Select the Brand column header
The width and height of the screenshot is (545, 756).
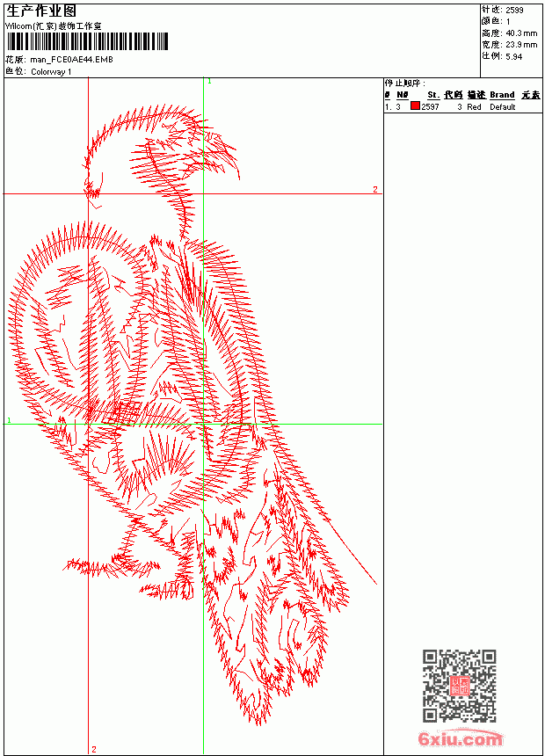pyautogui.click(x=502, y=95)
